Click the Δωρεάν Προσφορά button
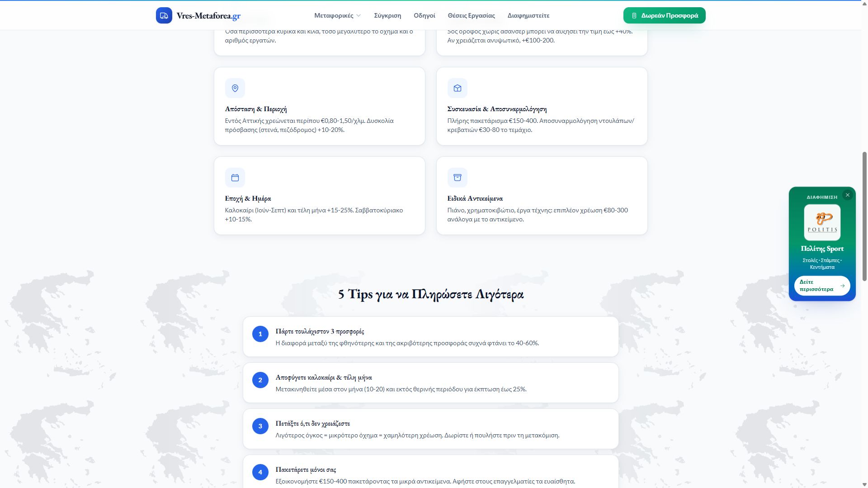Image resolution: width=868 pixels, height=488 pixels. (x=664, y=15)
